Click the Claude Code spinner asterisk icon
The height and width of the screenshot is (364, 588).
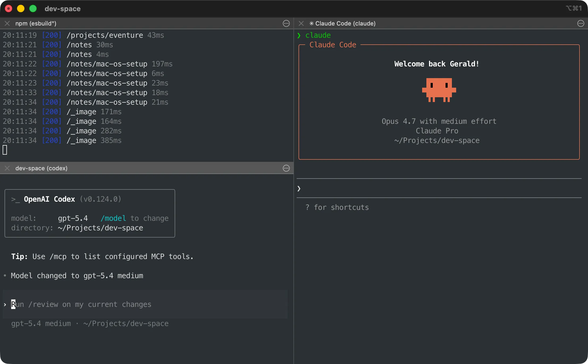tap(312, 23)
